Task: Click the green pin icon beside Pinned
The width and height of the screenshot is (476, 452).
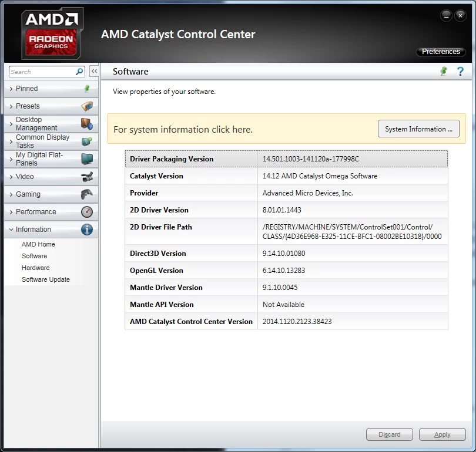Action: (87, 89)
